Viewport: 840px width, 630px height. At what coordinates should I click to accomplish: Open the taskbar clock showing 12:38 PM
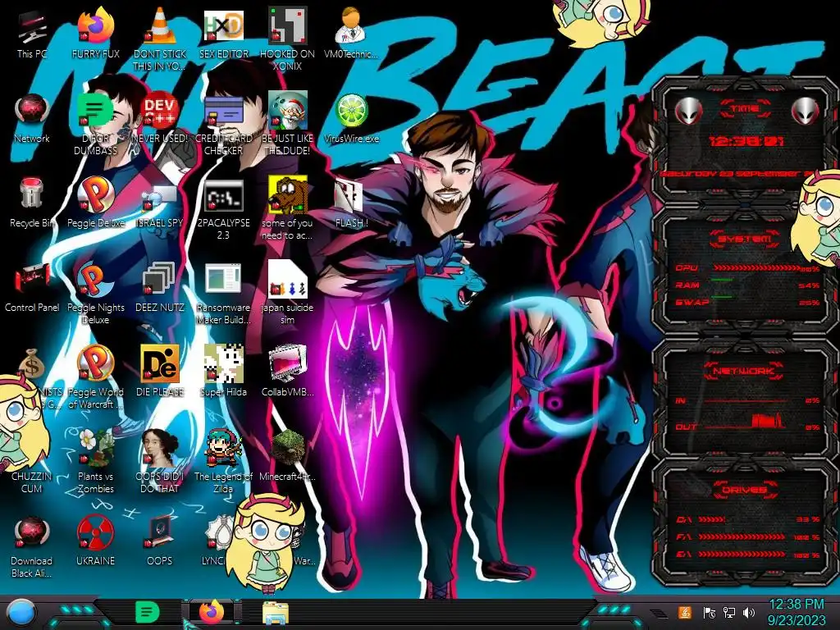pos(797,612)
